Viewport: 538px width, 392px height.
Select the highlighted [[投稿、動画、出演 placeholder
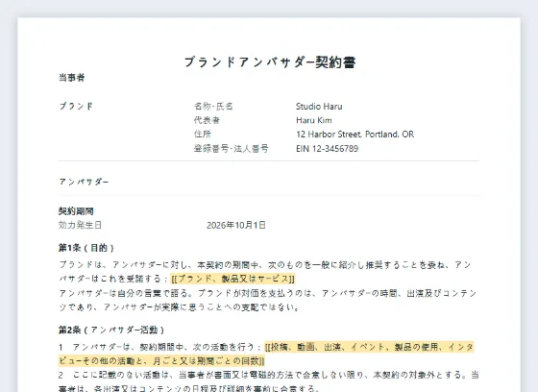click(266, 354)
